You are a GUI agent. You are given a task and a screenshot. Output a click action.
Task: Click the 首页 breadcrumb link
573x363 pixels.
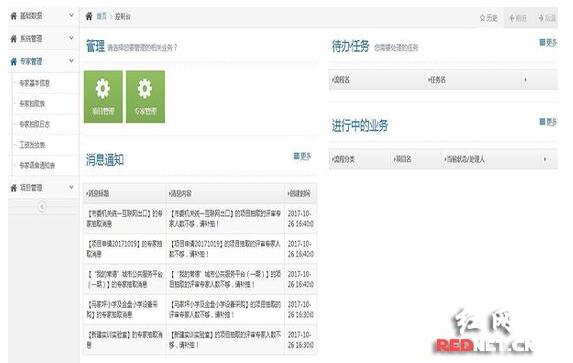pos(101,16)
